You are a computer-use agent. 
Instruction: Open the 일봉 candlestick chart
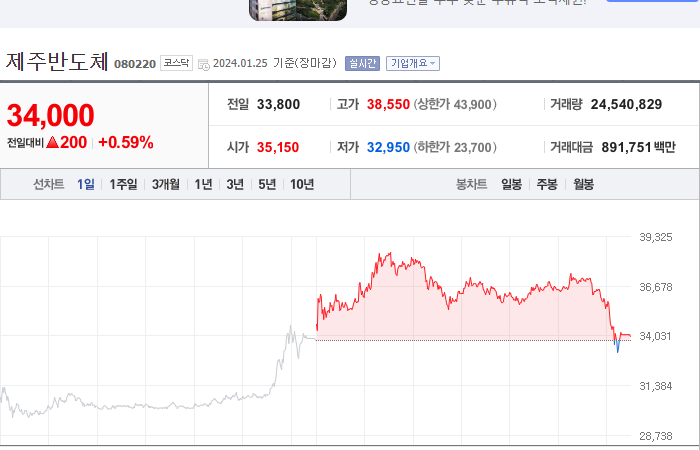click(511, 184)
